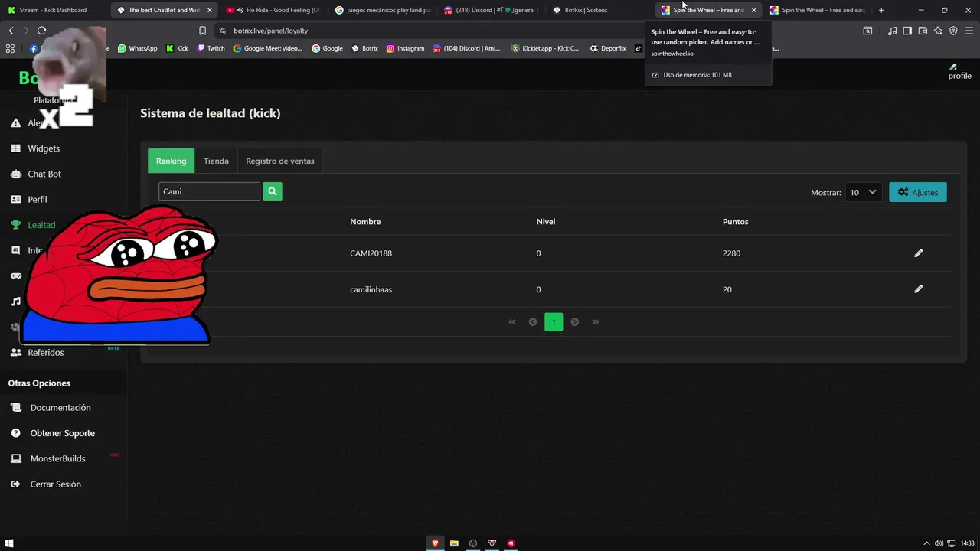The height and width of the screenshot is (551, 980).
Task: Select page 1 in pagination
Action: pyautogui.click(x=554, y=322)
